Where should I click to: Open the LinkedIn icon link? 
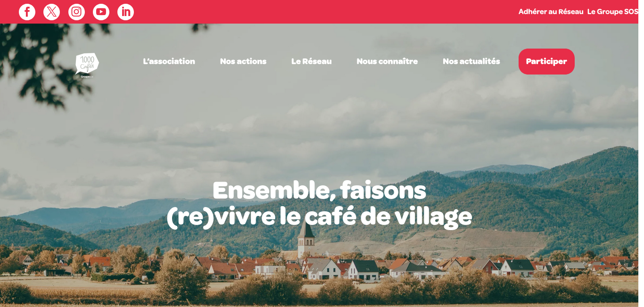[x=126, y=12]
